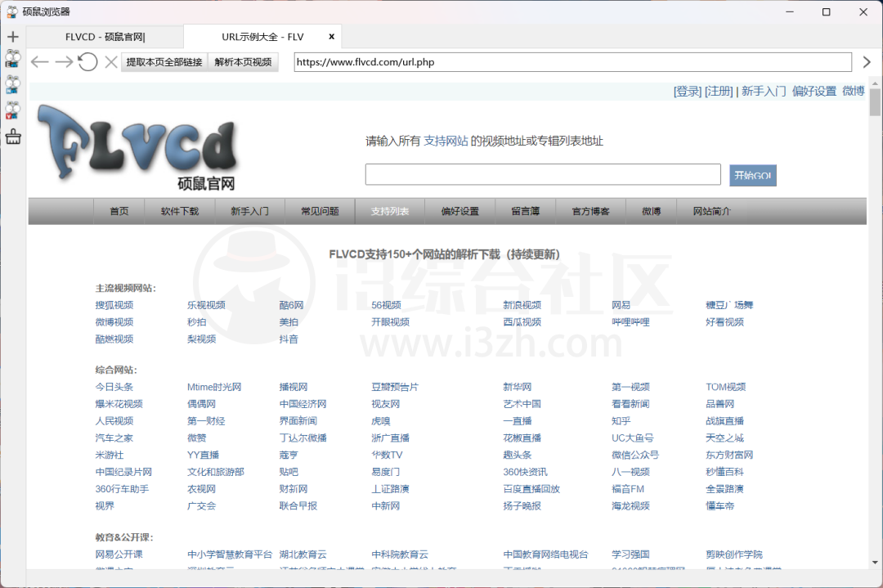Open the 懂车帝 link
This screenshot has height=588, width=883.
pos(719,505)
